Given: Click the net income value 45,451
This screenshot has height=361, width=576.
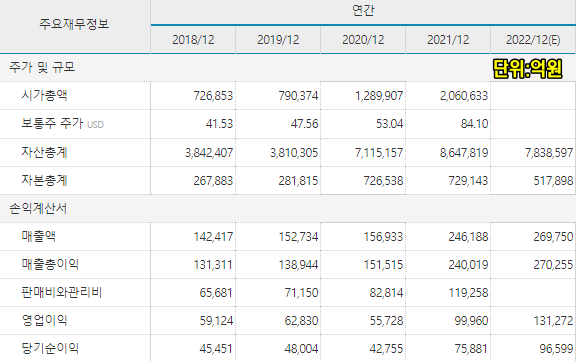Looking at the screenshot, I should pyautogui.click(x=216, y=349).
